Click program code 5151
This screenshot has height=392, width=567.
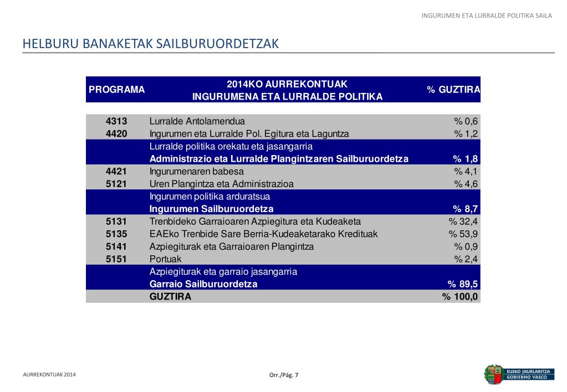click(x=116, y=259)
